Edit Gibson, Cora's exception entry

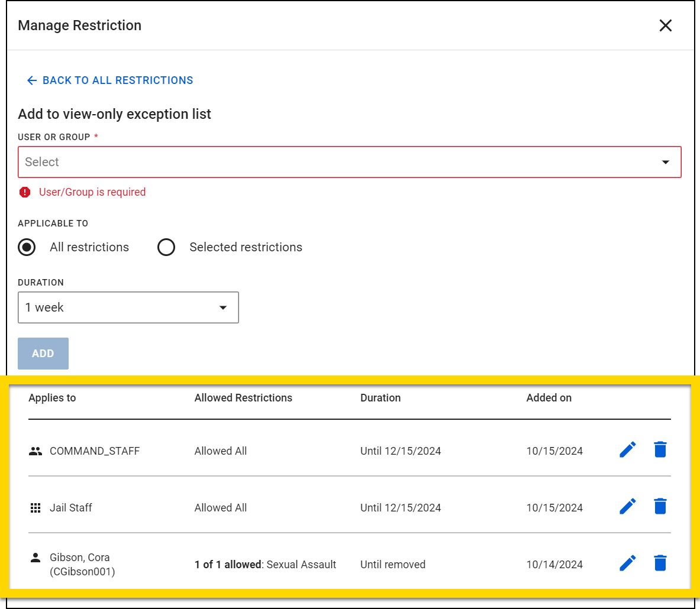coord(627,563)
